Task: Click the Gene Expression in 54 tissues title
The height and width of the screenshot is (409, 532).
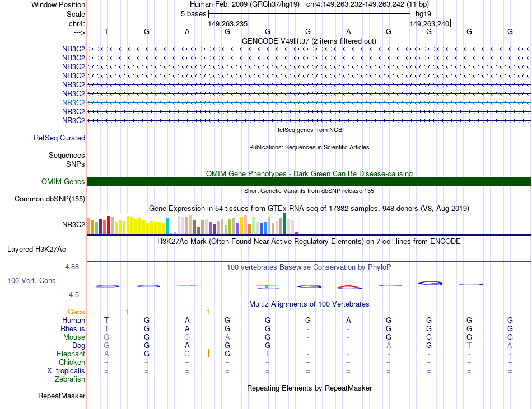Action: pyautogui.click(x=309, y=208)
